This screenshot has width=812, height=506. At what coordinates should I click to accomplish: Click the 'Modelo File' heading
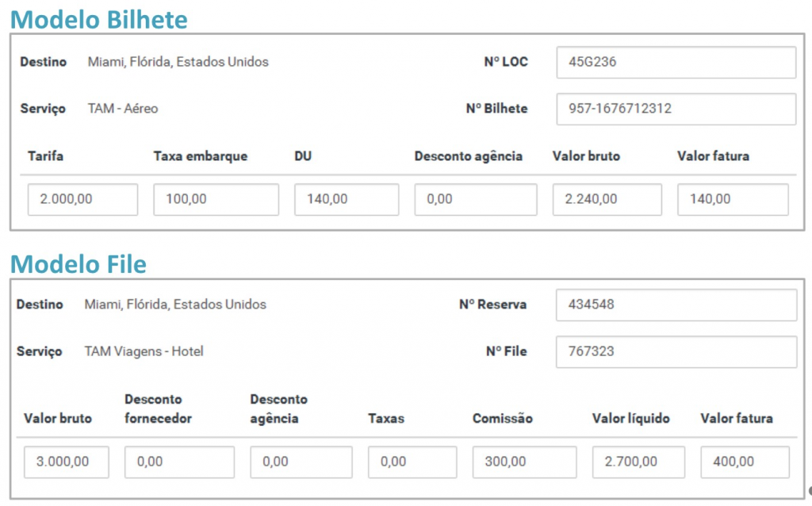tap(79, 264)
